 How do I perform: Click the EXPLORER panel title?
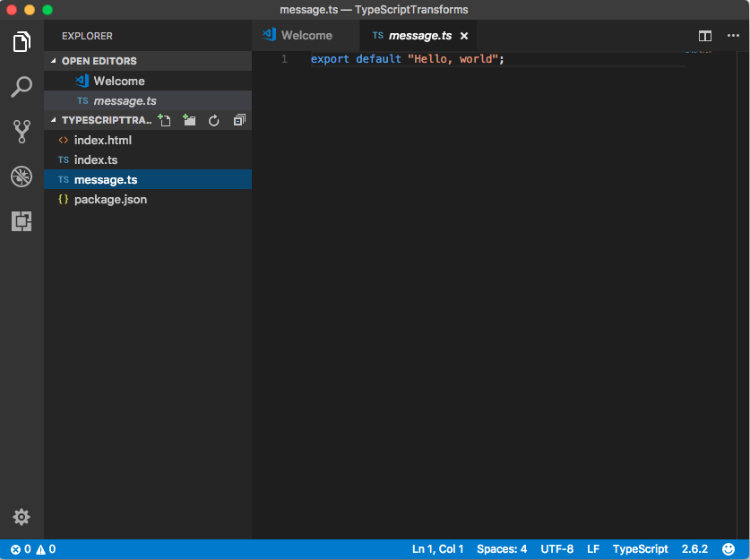point(87,36)
